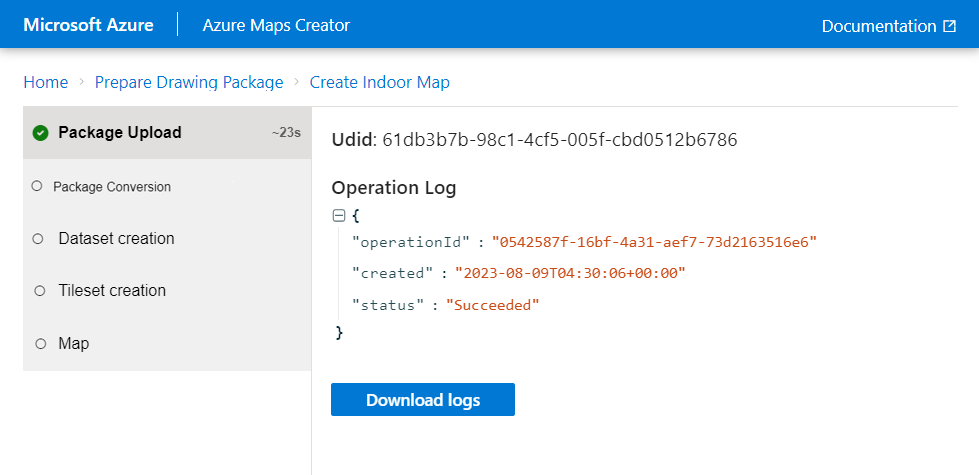Viewport: 979px width, 475px height.
Task: Select the Package Conversion step
Action: coord(167,187)
